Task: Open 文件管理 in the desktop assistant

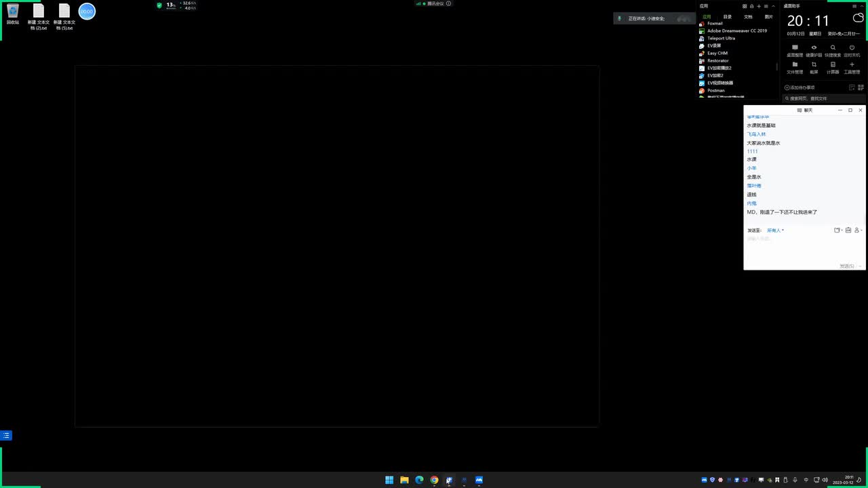Action: (795, 68)
